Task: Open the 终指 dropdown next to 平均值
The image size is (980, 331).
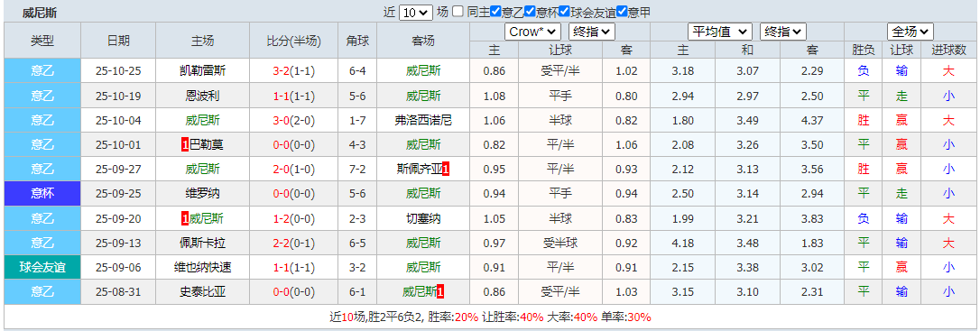Action: 782,32
